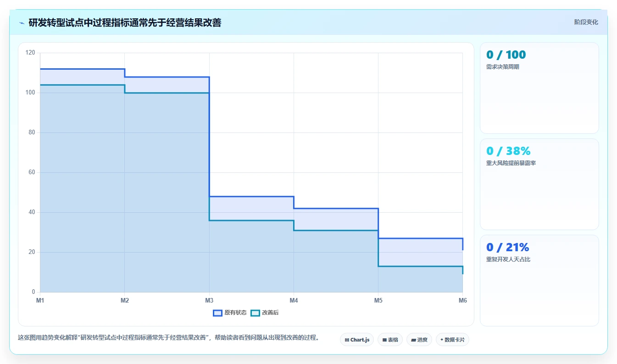Viewport: 617px width, 364px height.
Task: Click the lightning icon beside the title
Action: (22, 22)
